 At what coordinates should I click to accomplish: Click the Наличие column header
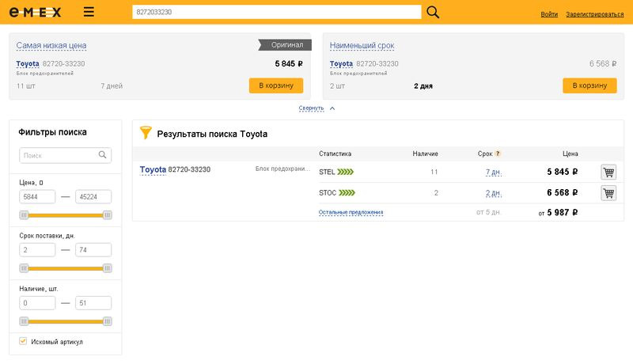pos(425,154)
